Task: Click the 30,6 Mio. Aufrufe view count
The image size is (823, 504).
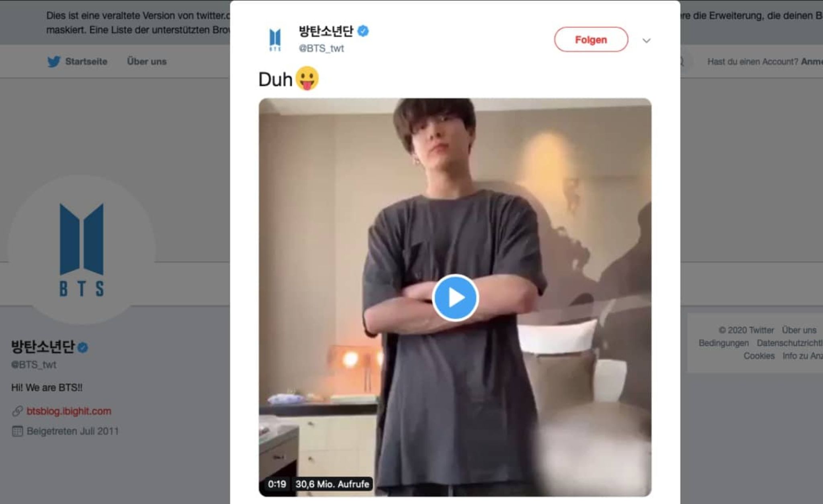Action: coord(332,484)
